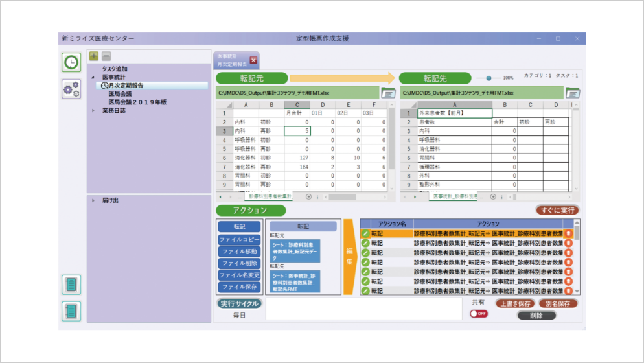Click the gray minus remove-task icon

tap(106, 56)
